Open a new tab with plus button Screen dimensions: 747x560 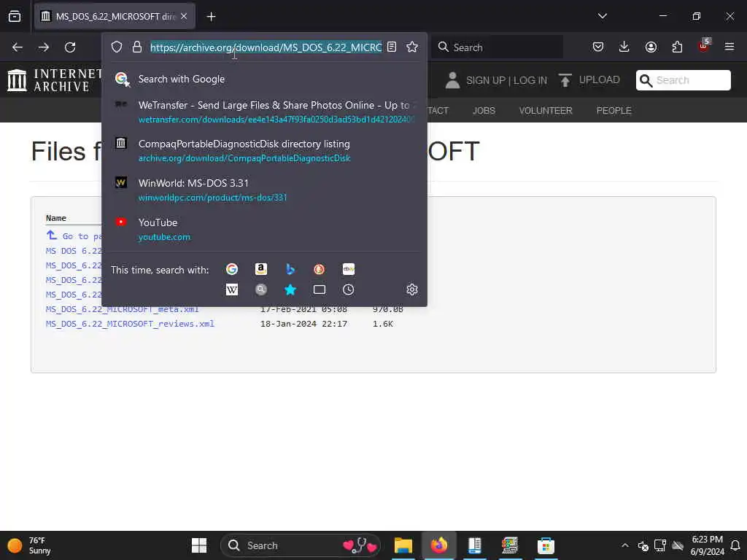(211, 17)
